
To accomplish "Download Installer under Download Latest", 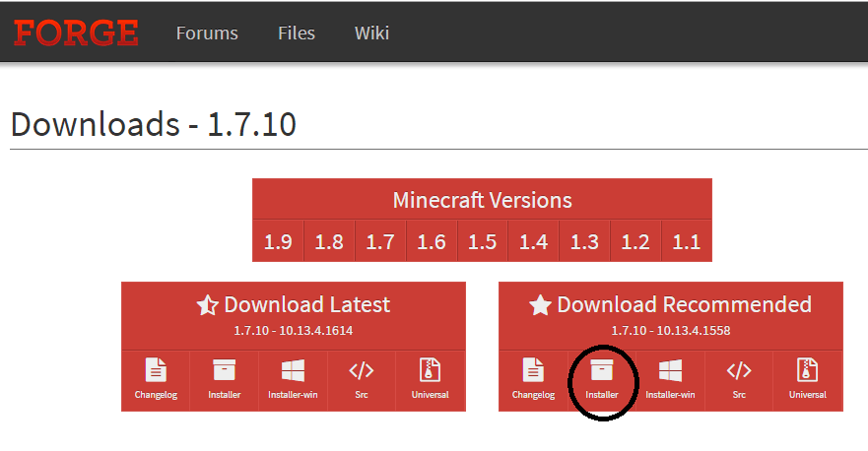I will [x=225, y=380].
